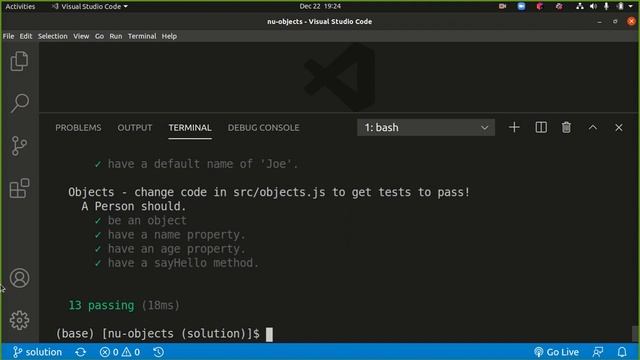Select terminal from '1: bash' dropdown
The image size is (640, 360).
point(426,127)
